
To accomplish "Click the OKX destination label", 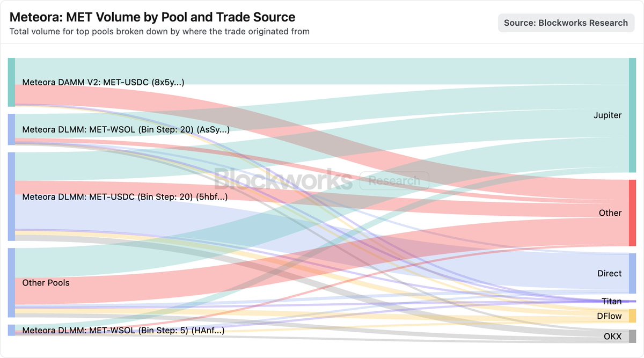I will (612, 337).
